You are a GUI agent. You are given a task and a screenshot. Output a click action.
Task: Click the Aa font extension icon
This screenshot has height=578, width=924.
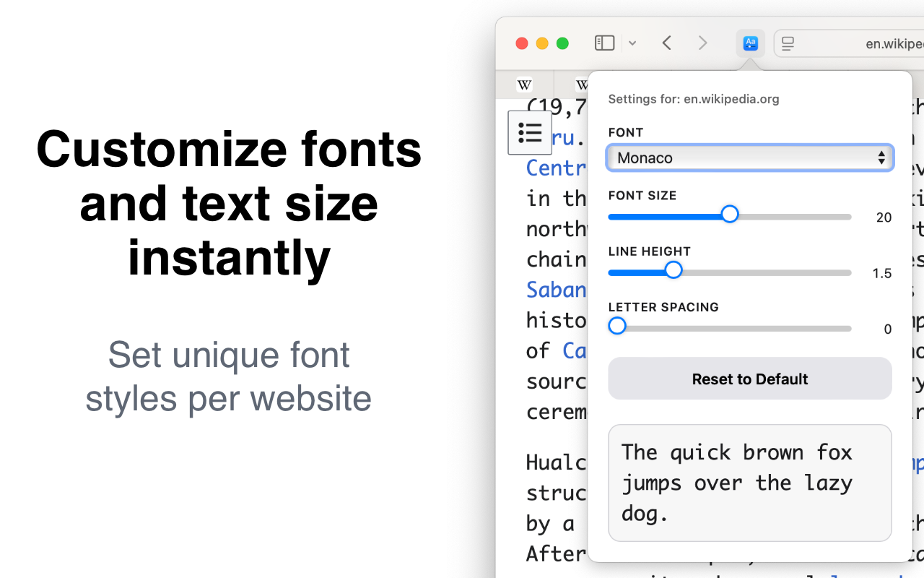751,43
